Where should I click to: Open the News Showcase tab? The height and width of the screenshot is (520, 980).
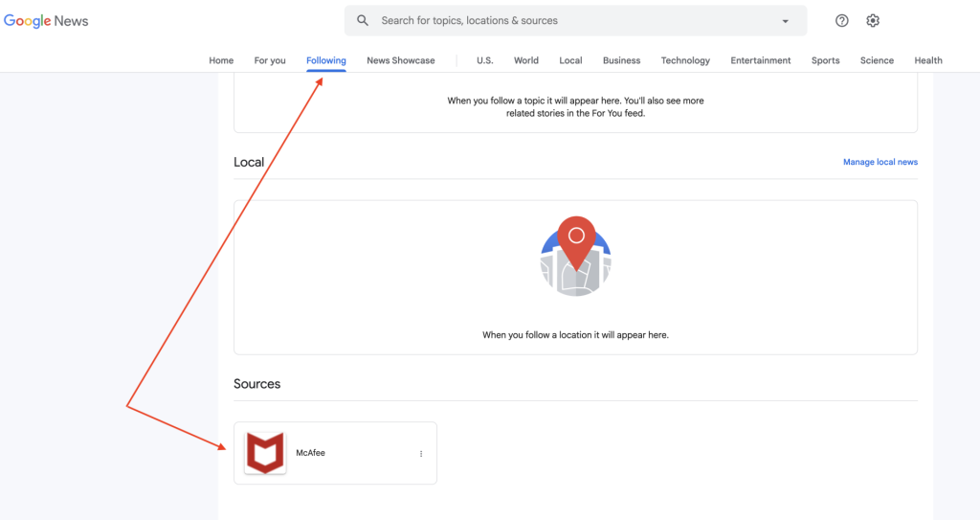point(401,60)
